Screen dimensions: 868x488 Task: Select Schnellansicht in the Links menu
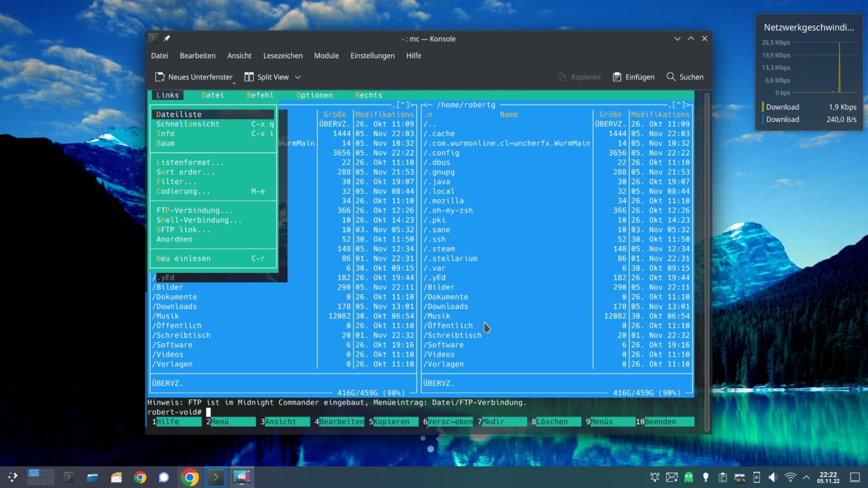point(215,124)
